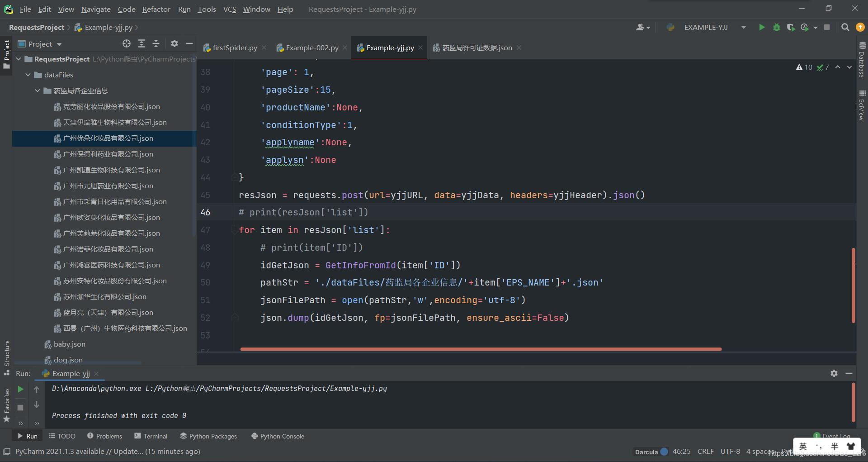Open Search Everywhere magnifier

click(x=845, y=28)
